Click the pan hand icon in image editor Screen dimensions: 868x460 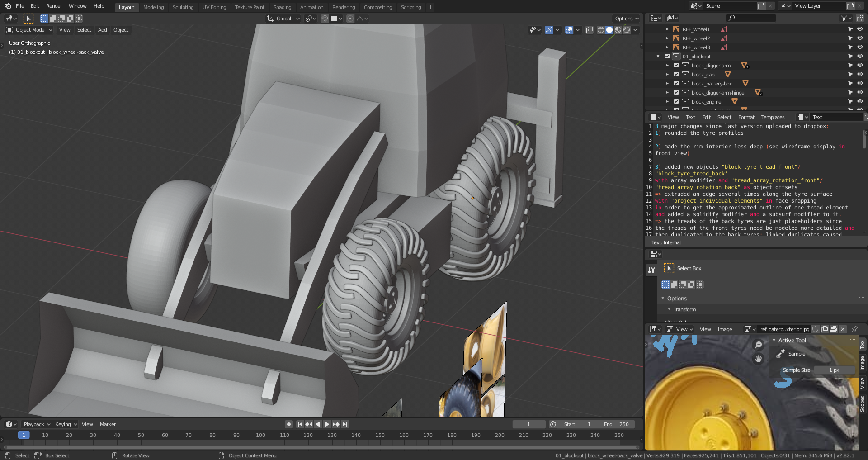(758, 359)
